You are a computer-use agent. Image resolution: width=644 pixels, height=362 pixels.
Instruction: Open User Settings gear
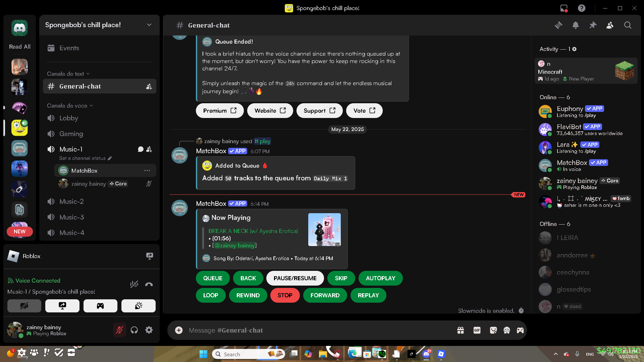(x=149, y=330)
